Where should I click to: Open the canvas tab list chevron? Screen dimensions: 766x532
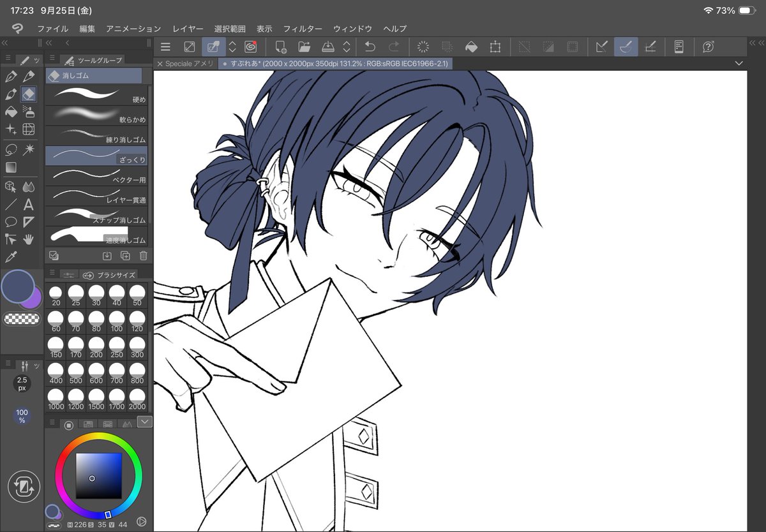click(739, 63)
